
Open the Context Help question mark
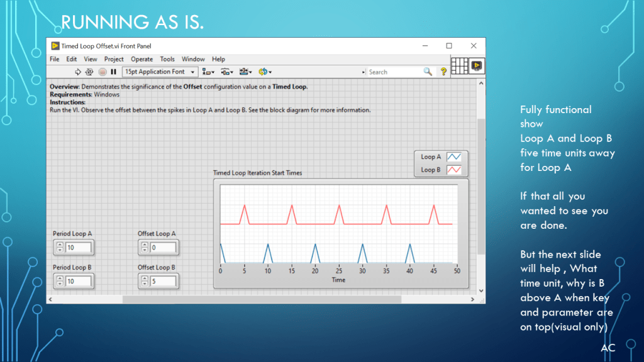click(443, 72)
